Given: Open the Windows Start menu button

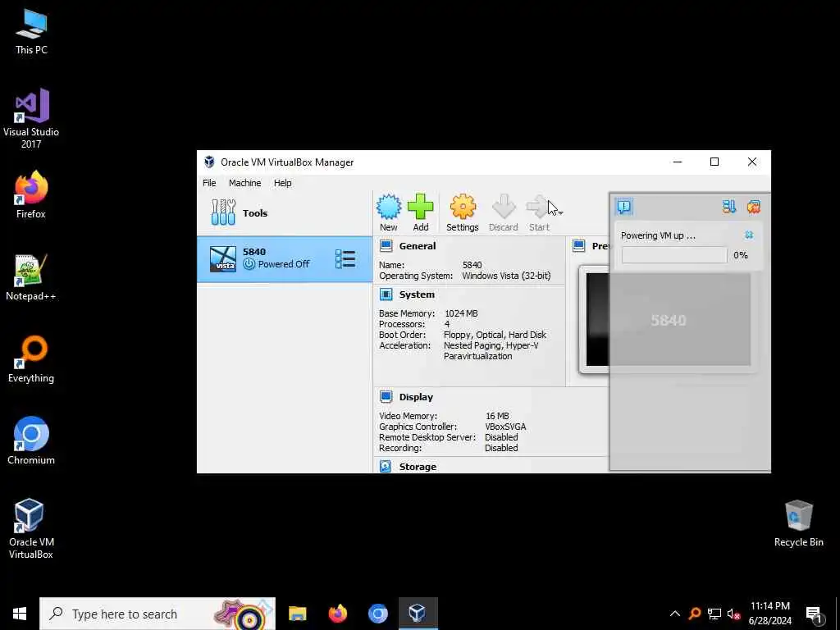Looking at the screenshot, I should [x=20, y=614].
